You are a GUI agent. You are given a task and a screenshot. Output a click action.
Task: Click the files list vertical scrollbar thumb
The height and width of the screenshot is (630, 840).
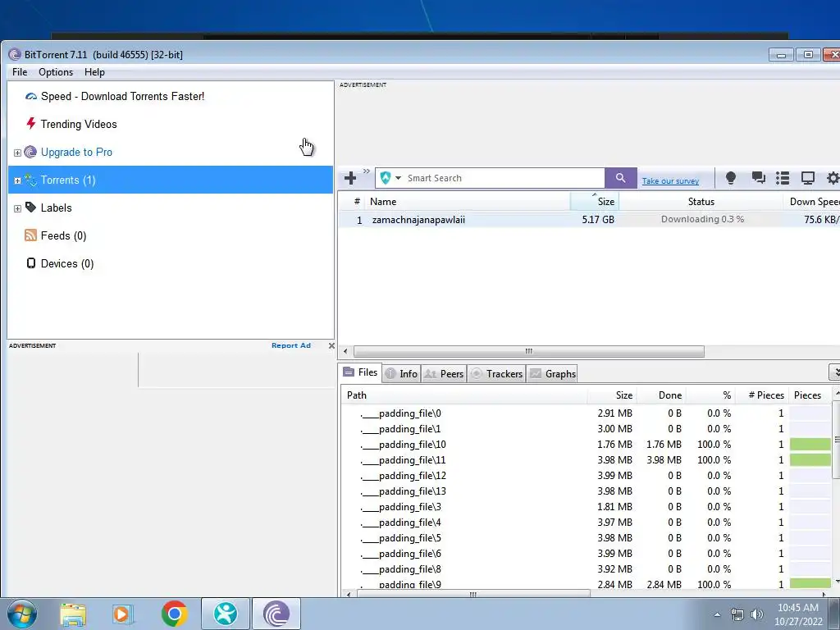(836, 440)
